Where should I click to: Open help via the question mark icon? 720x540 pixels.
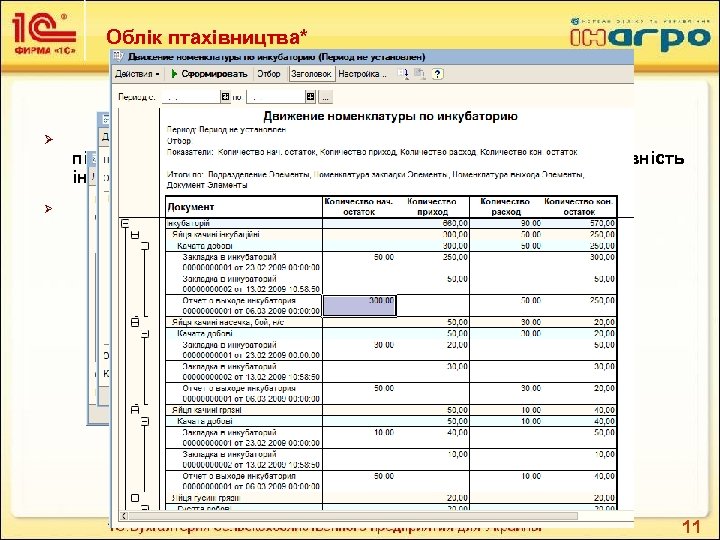click(x=438, y=74)
